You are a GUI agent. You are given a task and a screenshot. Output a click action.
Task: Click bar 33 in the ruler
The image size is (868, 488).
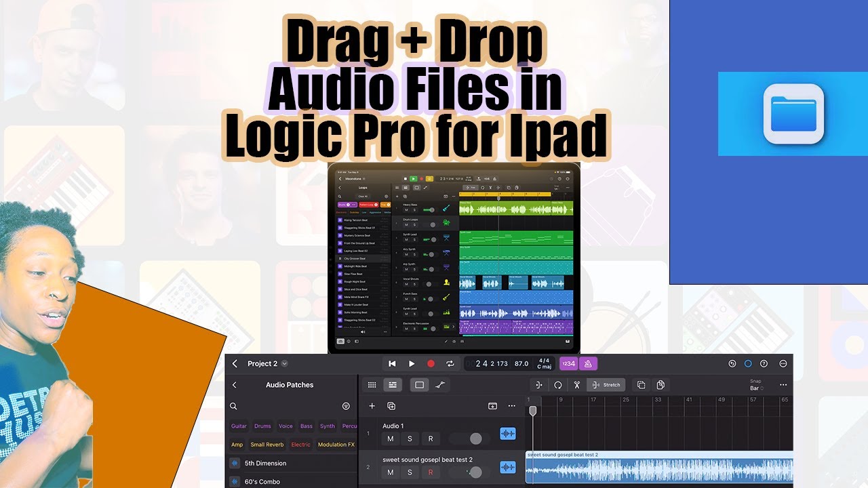tap(657, 400)
